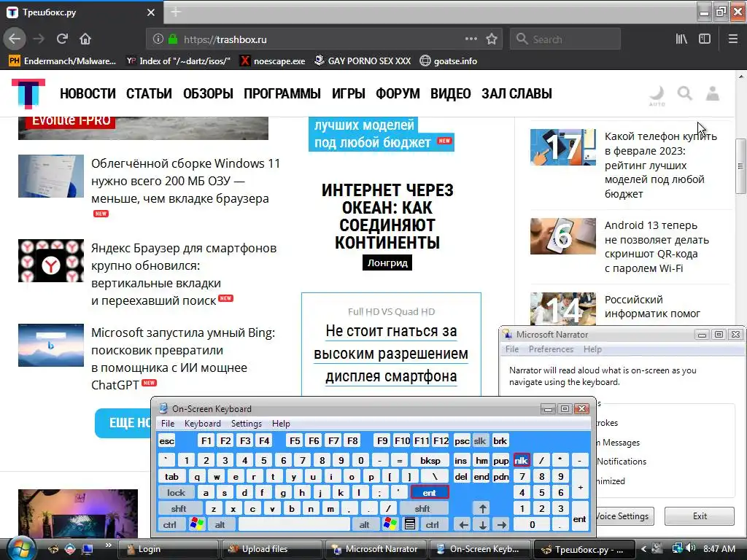The width and height of the screenshot is (747, 560).
Task: Click the page vertical scrollbar thumb
Action: tap(740, 166)
